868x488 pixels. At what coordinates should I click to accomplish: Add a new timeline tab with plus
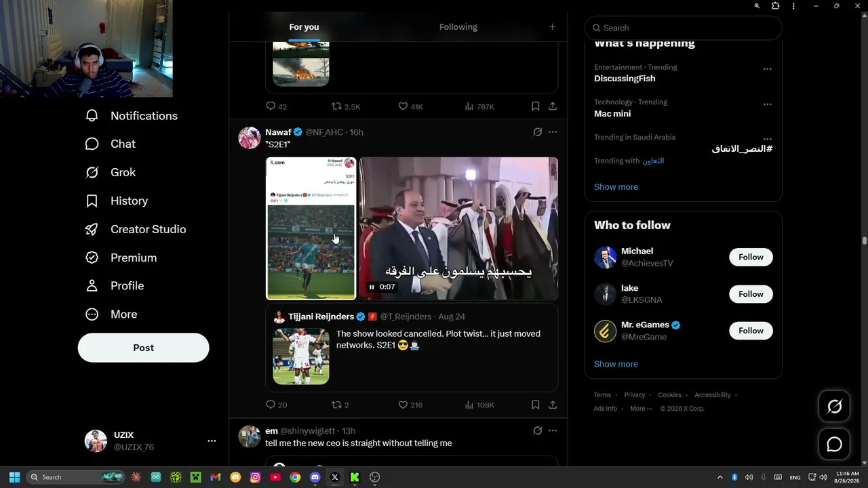click(552, 27)
